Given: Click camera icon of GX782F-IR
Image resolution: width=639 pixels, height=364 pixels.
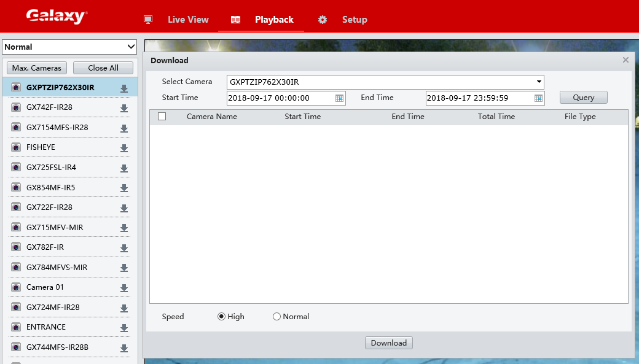Looking at the screenshot, I should [16, 247].
